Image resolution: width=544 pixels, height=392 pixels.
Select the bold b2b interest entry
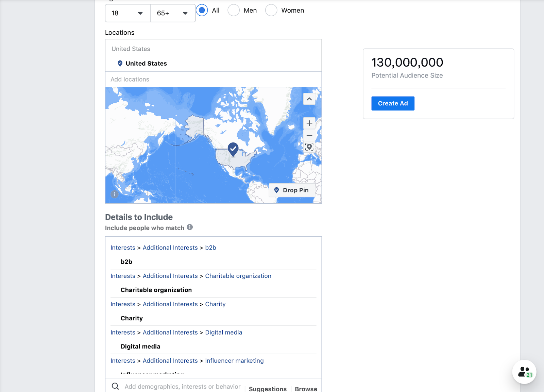tap(126, 262)
